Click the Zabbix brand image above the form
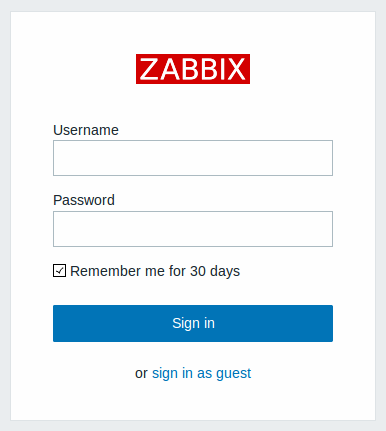 [193, 69]
